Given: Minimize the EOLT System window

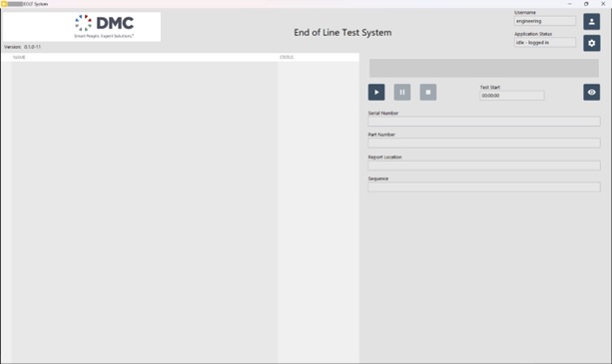Looking at the screenshot, I should click(569, 4).
